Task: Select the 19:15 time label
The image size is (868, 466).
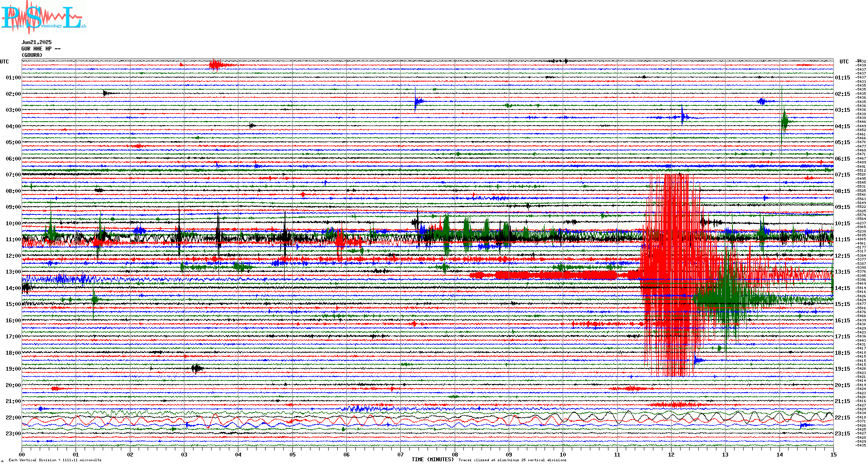Action: [x=843, y=369]
